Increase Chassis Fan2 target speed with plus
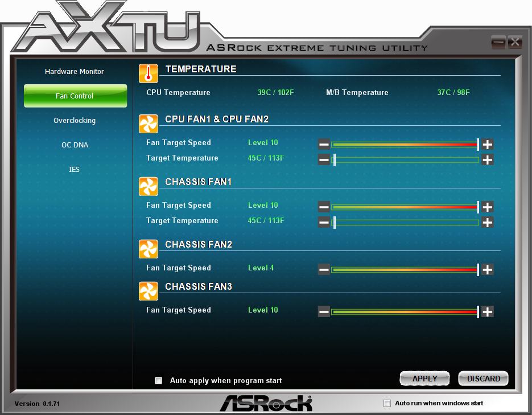Image resolution: width=532 pixels, height=415 pixels. click(x=488, y=269)
